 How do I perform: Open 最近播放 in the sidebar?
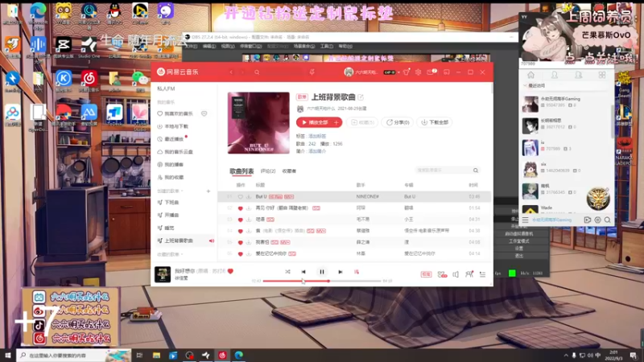point(171,139)
